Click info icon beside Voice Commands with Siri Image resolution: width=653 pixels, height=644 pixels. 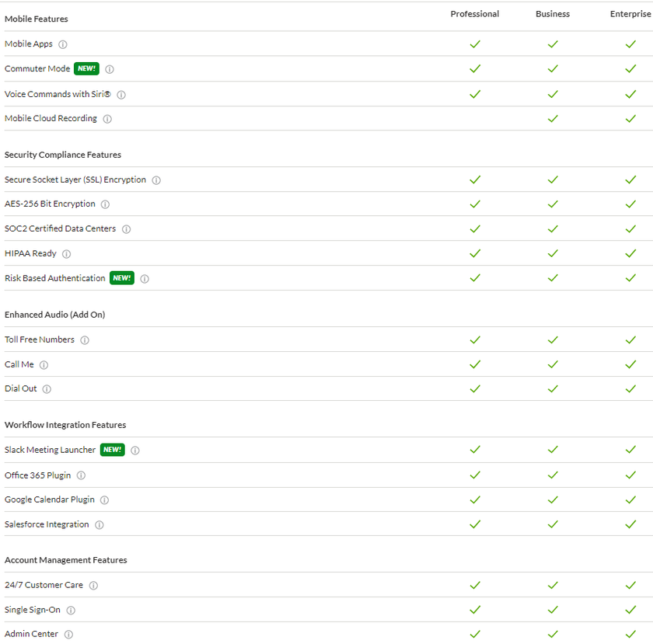121,95
